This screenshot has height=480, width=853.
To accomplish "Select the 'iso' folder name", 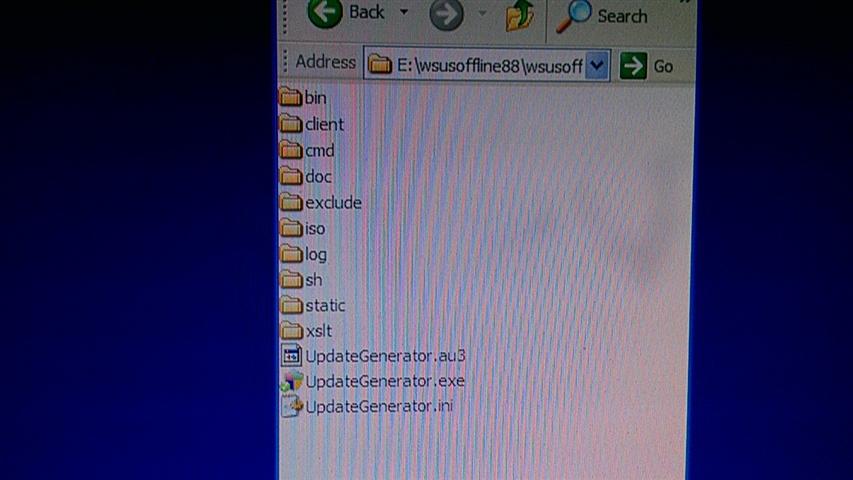I will tap(316, 229).
